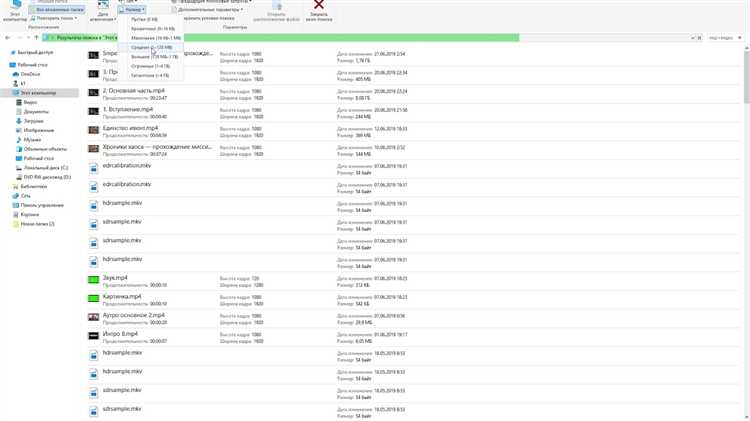750x421 pixels.
Task: Click the Этот компьютер ribbon icon
Action: [x=15, y=11]
